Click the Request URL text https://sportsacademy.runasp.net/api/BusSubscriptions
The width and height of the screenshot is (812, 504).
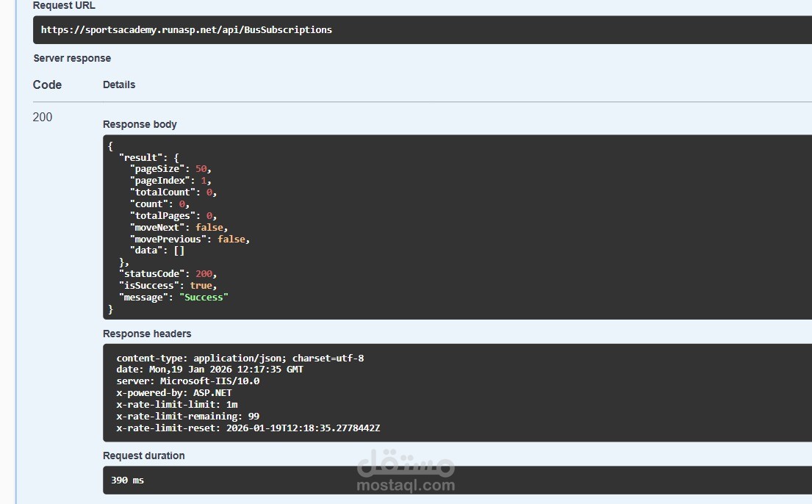click(x=187, y=29)
